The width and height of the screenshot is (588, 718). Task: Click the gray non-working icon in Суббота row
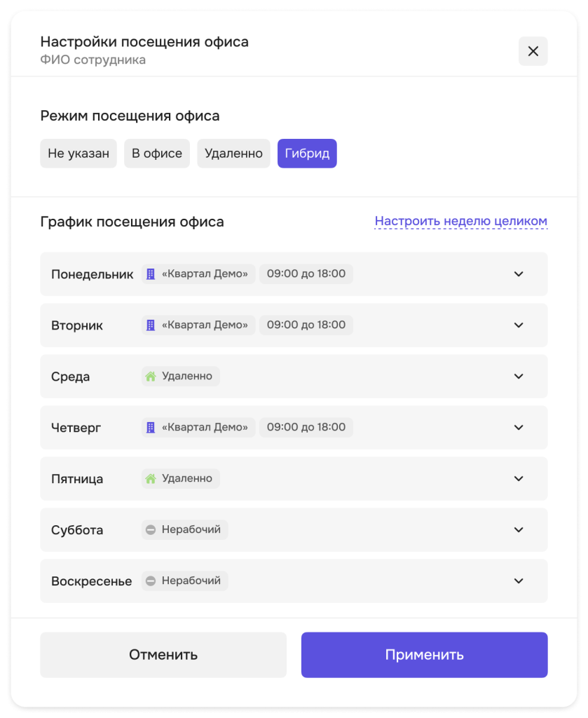(x=151, y=530)
